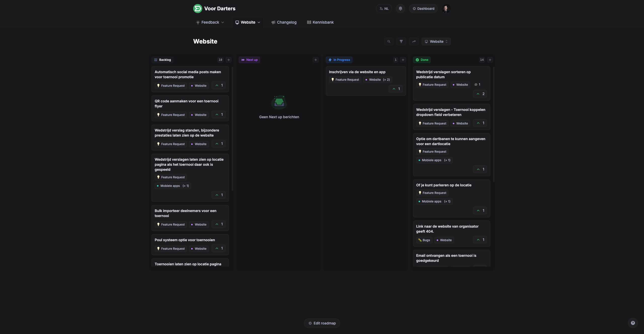Switch to the Changelog tab
Screen dimensions: 644x334
284,22
